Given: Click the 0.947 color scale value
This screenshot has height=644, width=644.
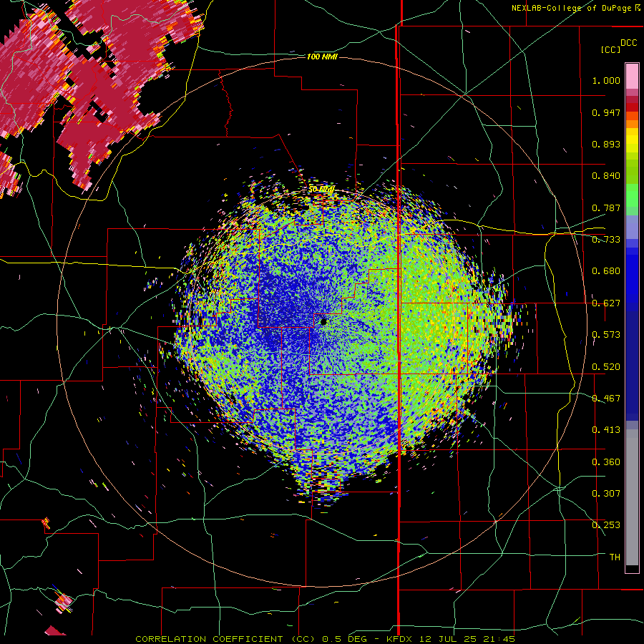Looking at the screenshot, I should click(606, 112).
